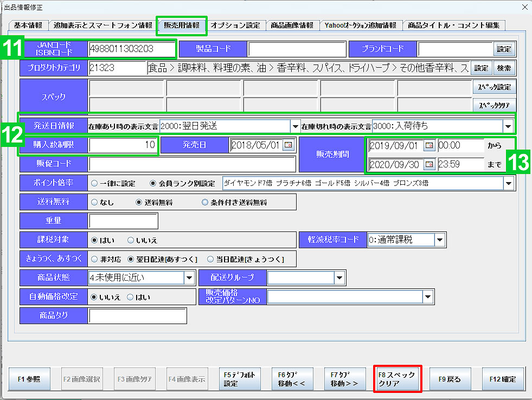
Task: Expand 在庫あり時の表示文言 dropdown
Action: 296,126
